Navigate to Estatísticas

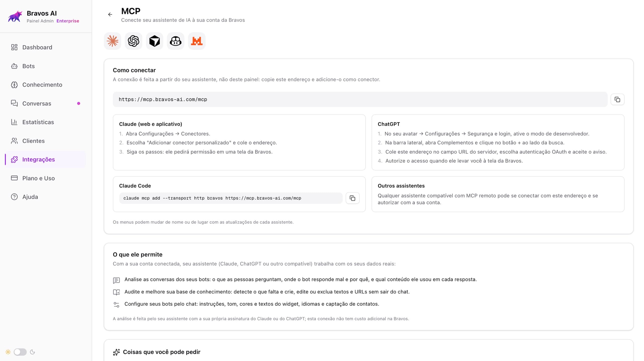pyautogui.click(x=46, y=122)
